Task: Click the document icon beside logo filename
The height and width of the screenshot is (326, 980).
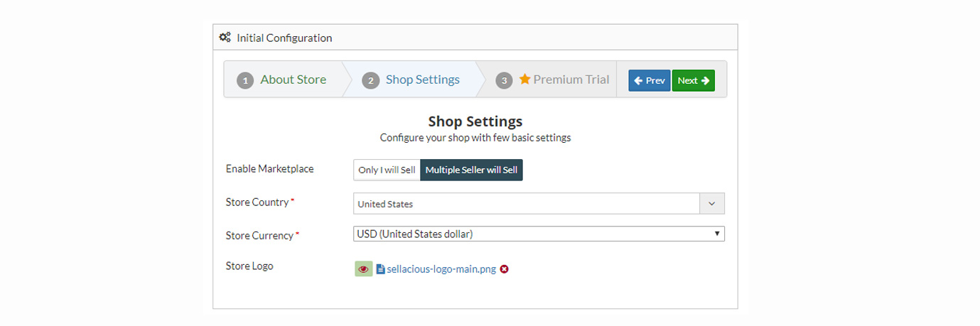Action: 380,269
